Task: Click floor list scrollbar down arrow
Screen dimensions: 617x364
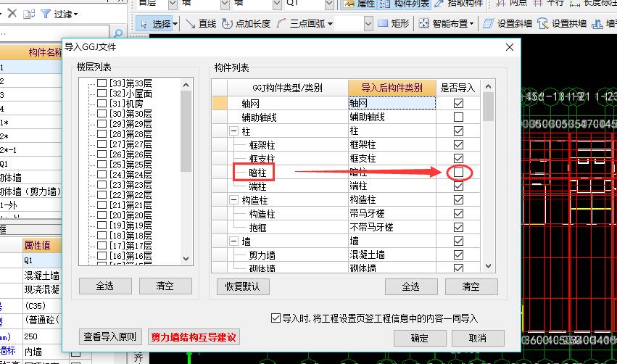Action: pyautogui.click(x=186, y=259)
